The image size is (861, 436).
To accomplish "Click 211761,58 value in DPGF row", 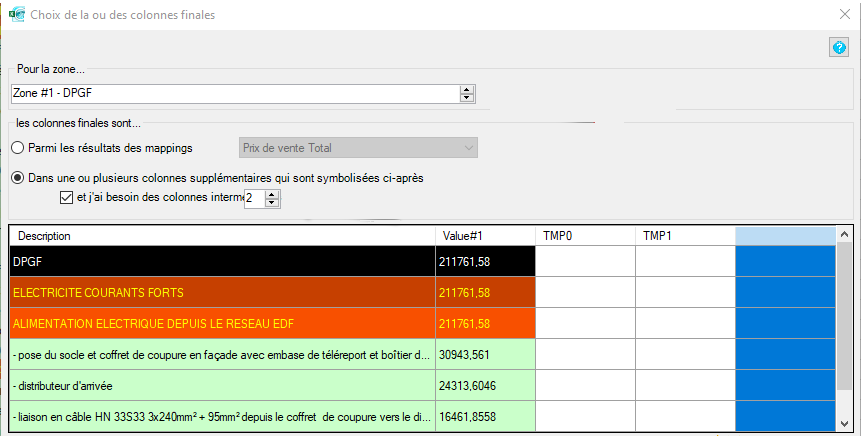I will tap(485, 261).
